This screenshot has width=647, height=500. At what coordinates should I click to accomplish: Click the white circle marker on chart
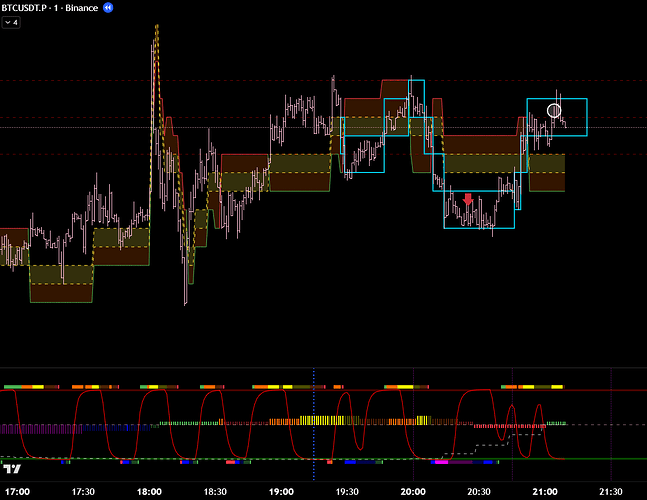[554, 110]
